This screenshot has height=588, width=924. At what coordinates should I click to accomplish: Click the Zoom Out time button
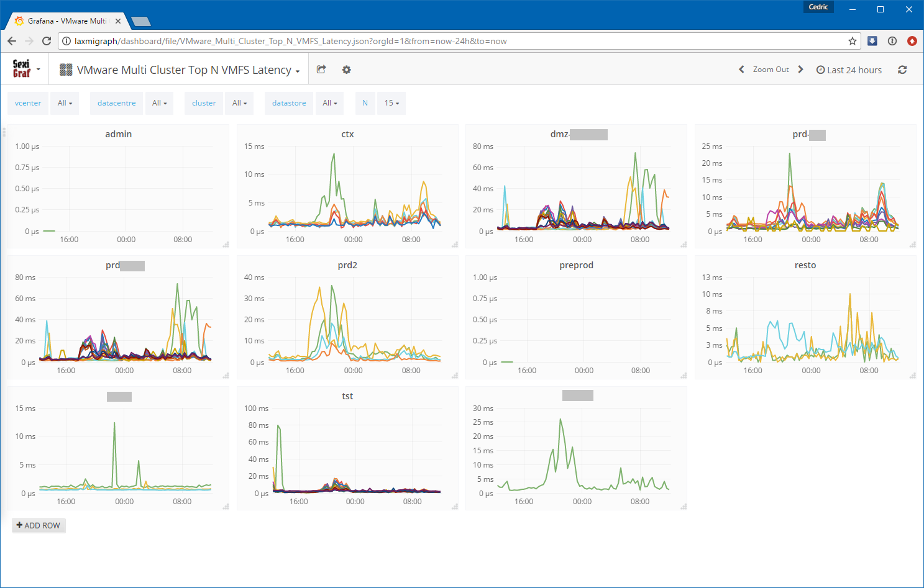(771, 70)
